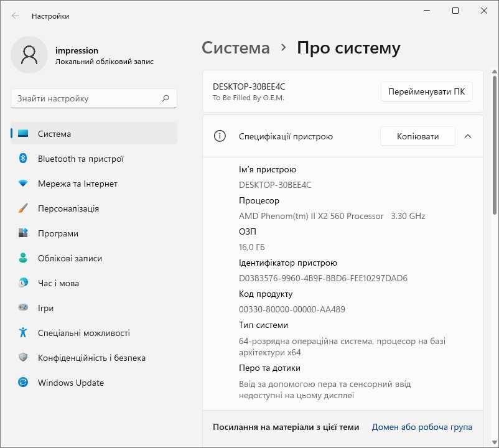Click the Локальний обліковий запис text
The image size is (499, 448).
(x=105, y=62)
